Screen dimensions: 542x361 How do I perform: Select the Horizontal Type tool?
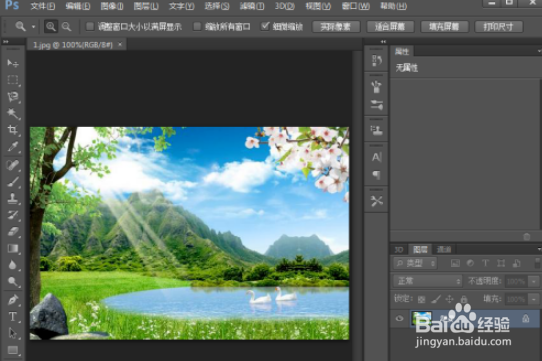tap(13, 316)
